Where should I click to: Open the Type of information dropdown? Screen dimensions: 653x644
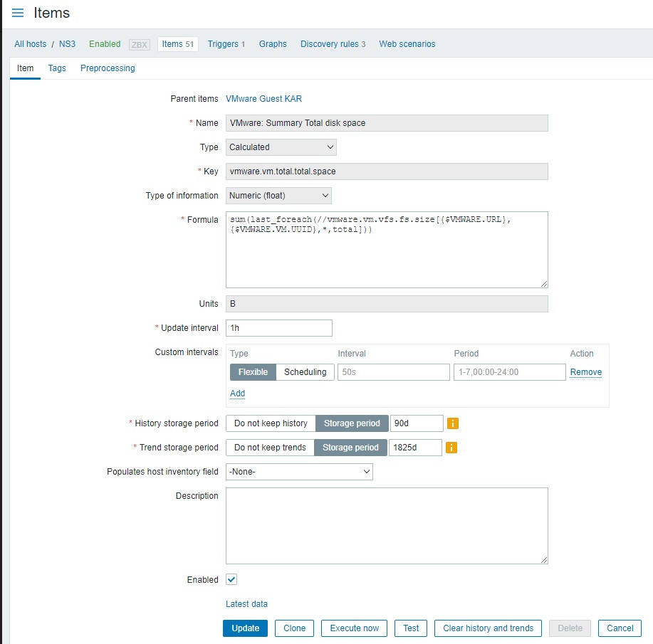pos(278,196)
